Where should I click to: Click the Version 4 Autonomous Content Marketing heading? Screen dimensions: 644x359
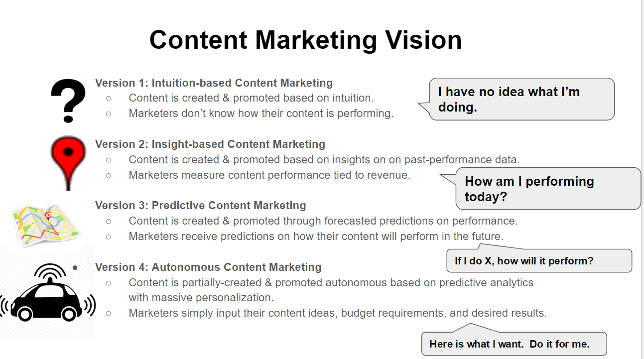(208, 267)
